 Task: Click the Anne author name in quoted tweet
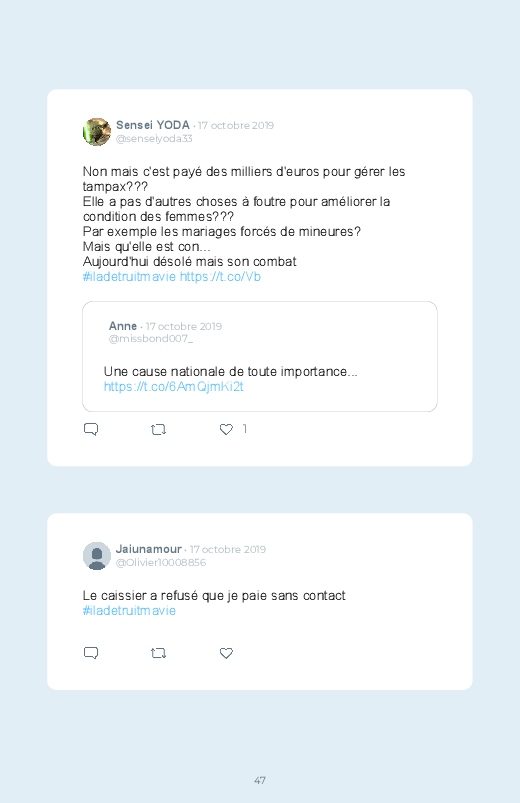122,326
